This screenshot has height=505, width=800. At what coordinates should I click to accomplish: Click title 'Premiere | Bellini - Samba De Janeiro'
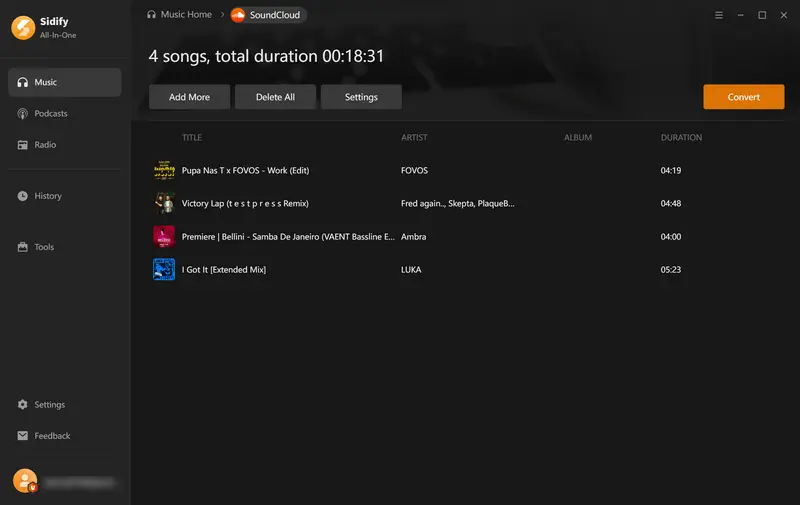pyautogui.click(x=288, y=237)
